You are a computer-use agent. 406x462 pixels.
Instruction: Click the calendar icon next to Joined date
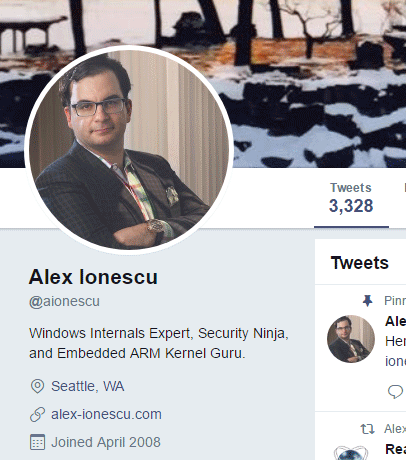(37, 442)
